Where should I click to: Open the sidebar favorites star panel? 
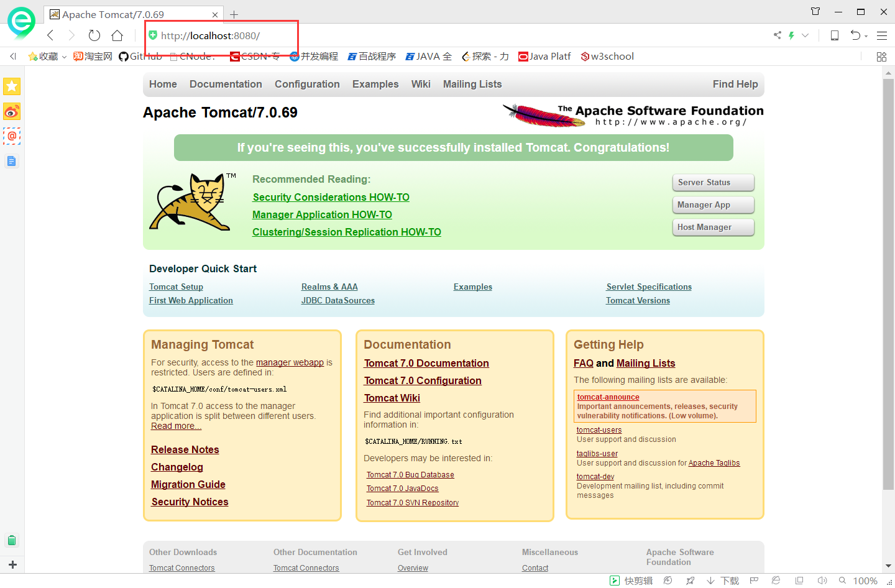coord(12,86)
